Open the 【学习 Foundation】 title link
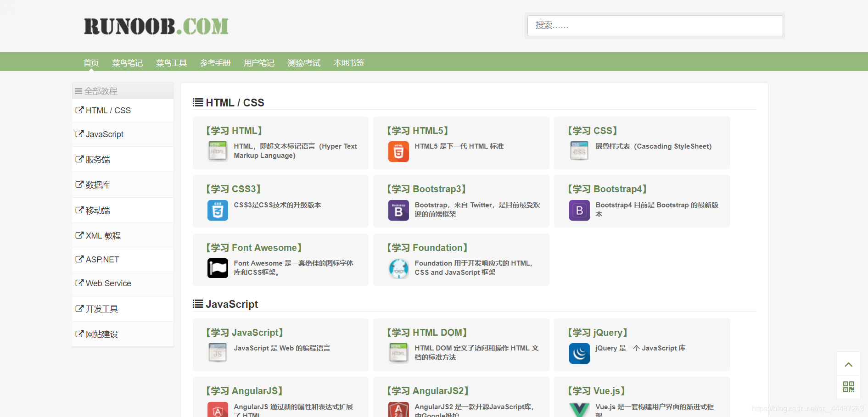This screenshot has height=417, width=868. [x=427, y=248]
